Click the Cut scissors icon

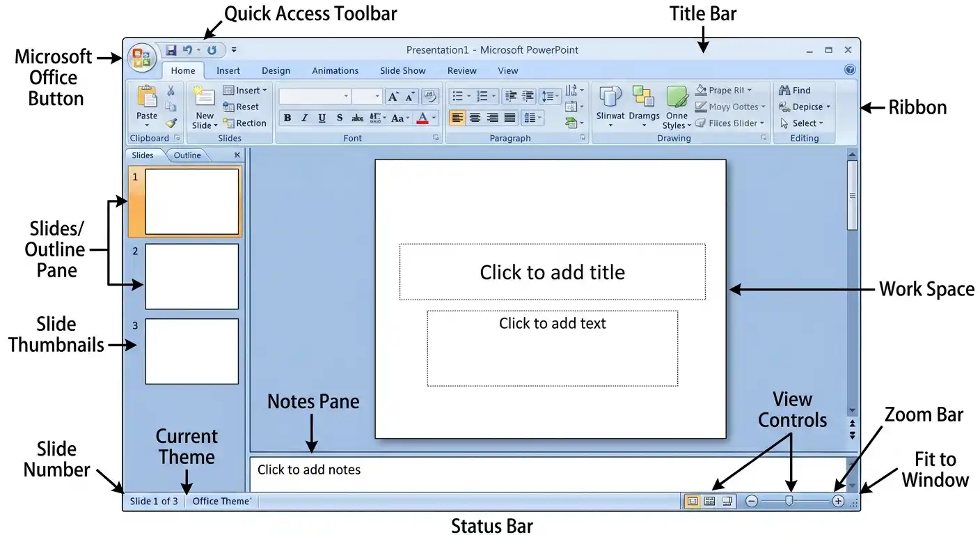pos(171,91)
